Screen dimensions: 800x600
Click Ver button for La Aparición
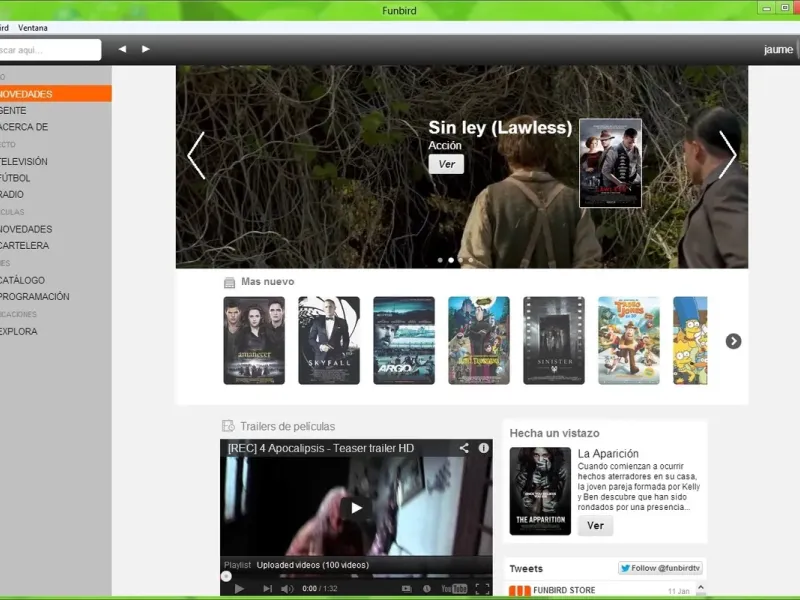tap(595, 526)
